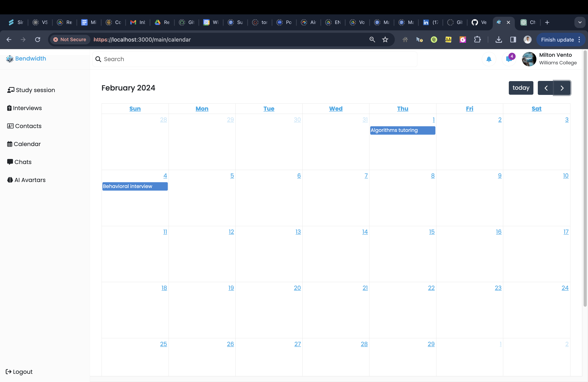Go to next month with right chevron

562,88
